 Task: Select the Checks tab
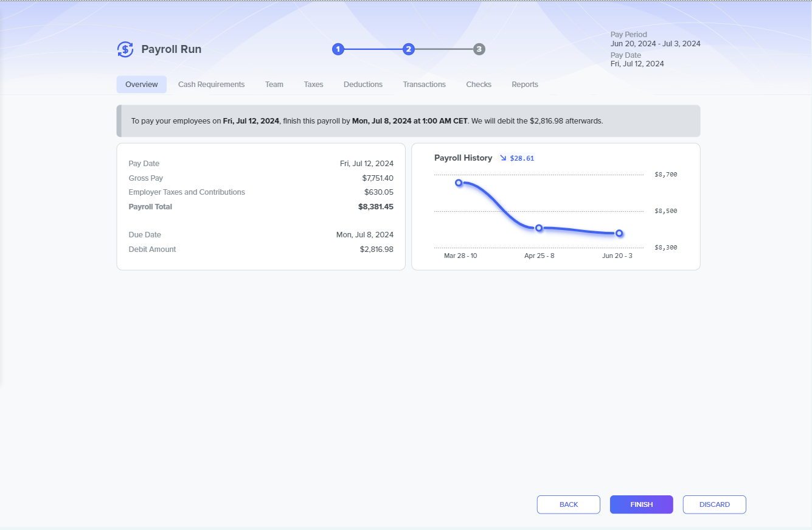point(479,85)
